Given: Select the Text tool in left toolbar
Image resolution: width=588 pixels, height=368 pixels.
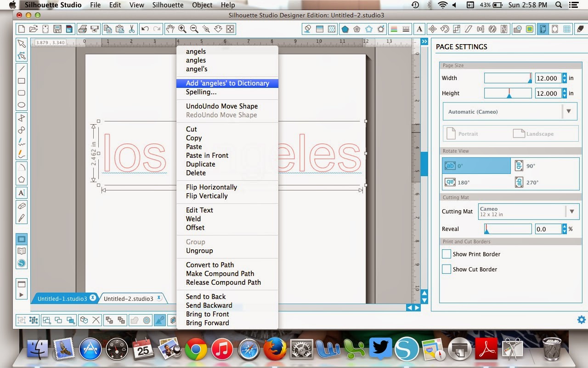Looking at the screenshot, I should [x=21, y=192].
